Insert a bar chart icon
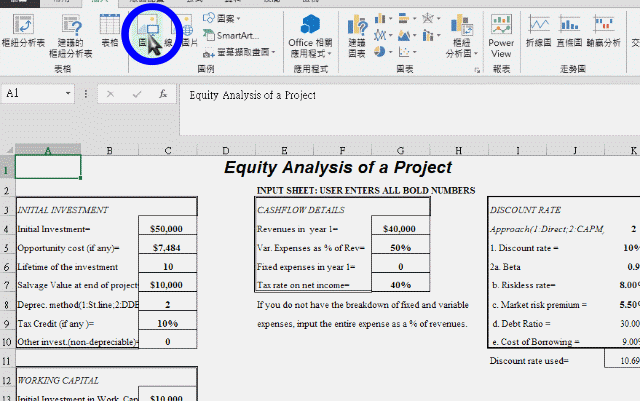 (404, 18)
